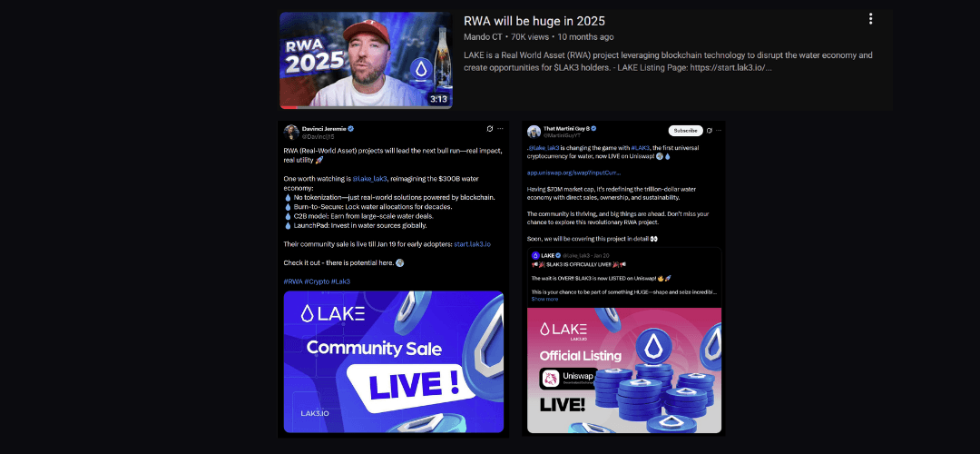Click the Subscribe button on That Martini Guy's post

pos(686,131)
